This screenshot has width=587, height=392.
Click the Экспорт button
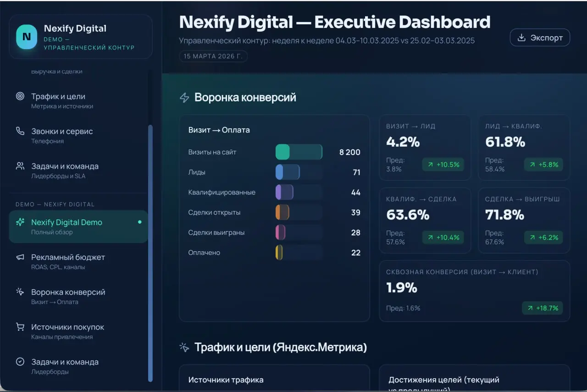click(x=540, y=38)
